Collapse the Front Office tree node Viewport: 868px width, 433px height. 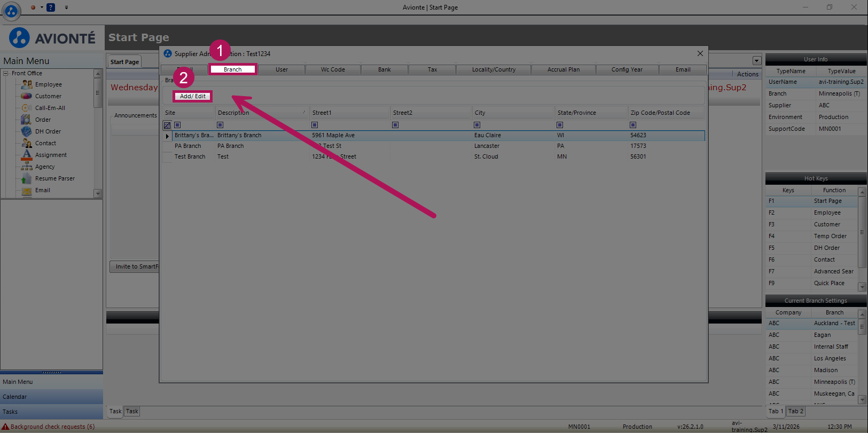[6, 73]
